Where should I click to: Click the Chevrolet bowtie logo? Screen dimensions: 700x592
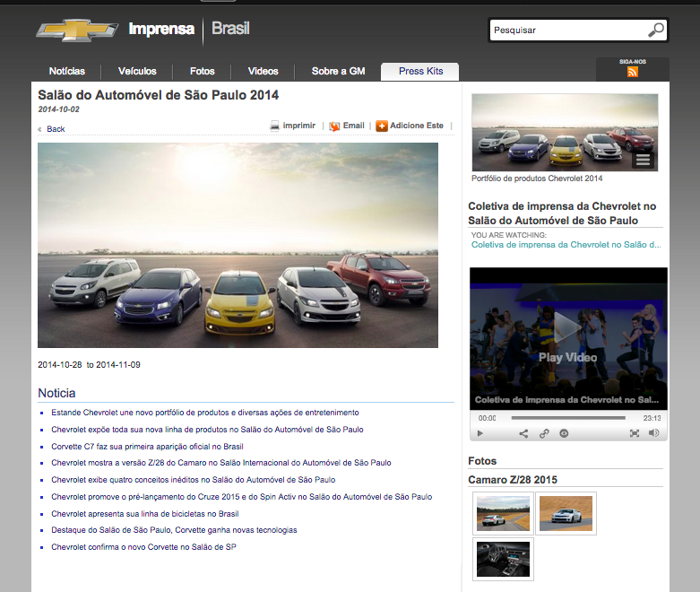(x=76, y=30)
